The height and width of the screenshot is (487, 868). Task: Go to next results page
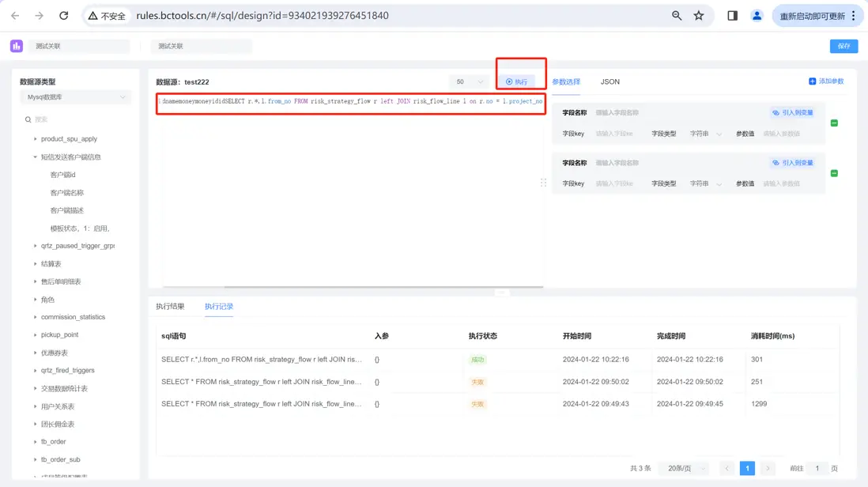coord(768,468)
